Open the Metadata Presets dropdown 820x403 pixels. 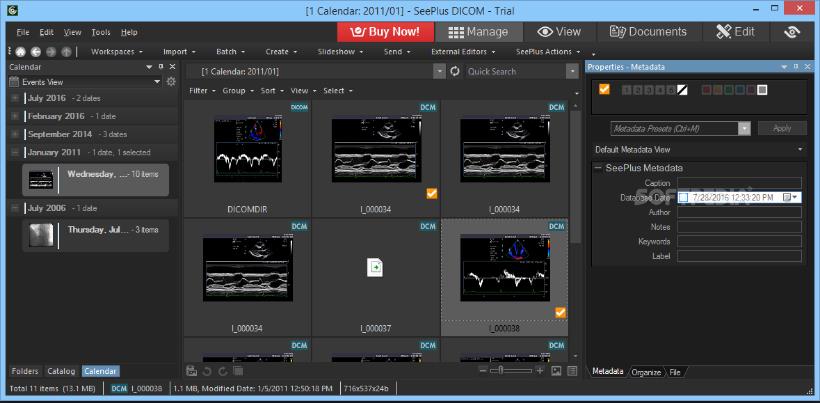(744, 128)
